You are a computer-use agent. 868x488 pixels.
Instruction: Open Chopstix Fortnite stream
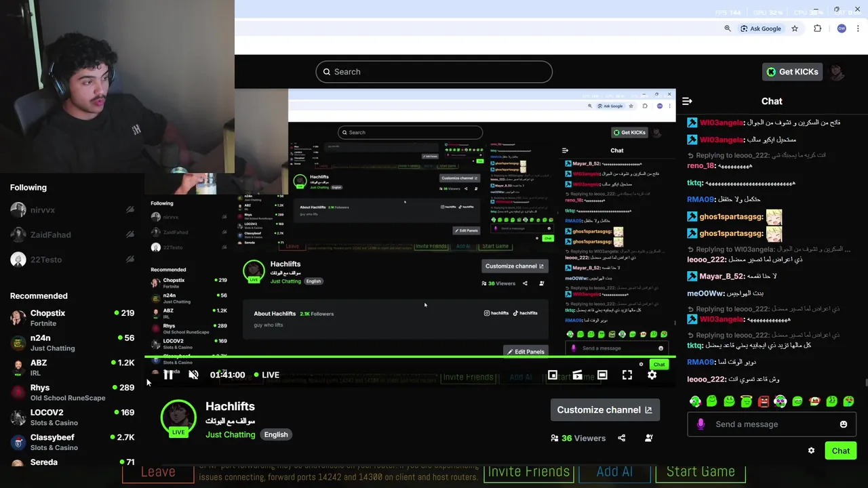(73, 318)
